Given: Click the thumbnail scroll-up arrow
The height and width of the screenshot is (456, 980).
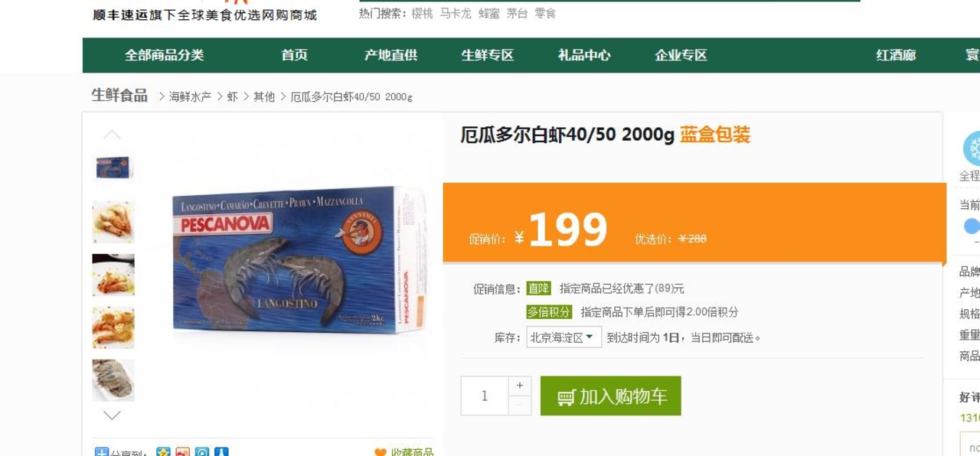Looking at the screenshot, I should tap(112, 135).
